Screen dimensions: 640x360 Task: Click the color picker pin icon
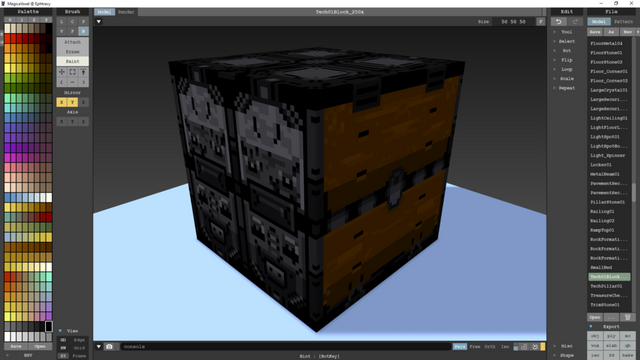[83, 72]
